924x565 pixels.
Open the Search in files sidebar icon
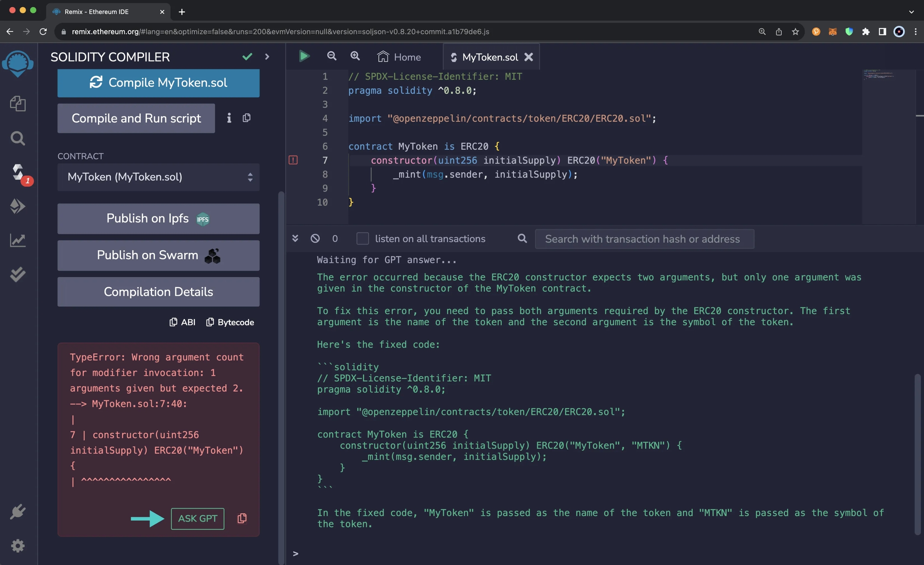[18, 138]
